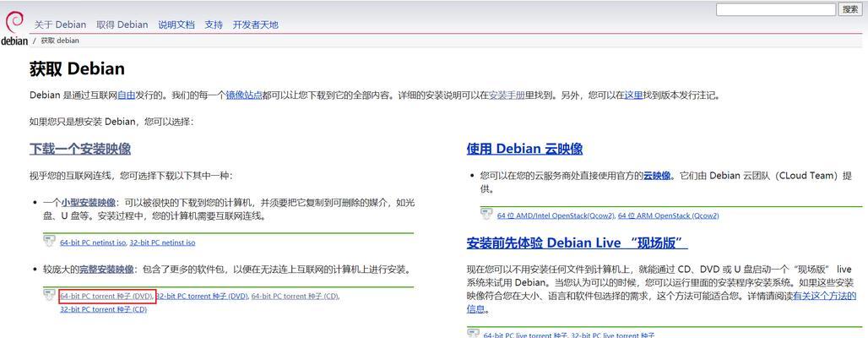Image resolution: width=868 pixels, height=338 pixels.
Task: Click 64-bit PC torrent 种子 (DVD) link
Action: tap(106, 297)
